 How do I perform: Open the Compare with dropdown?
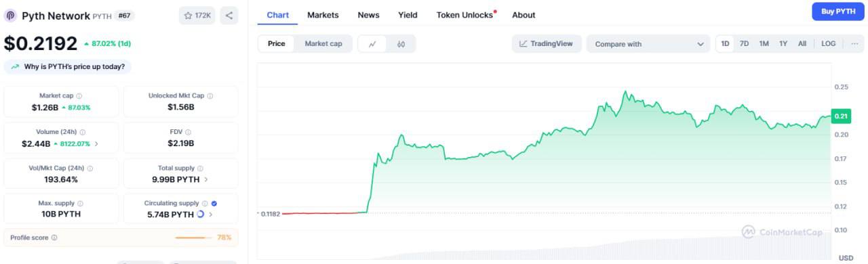(x=649, y=44)
